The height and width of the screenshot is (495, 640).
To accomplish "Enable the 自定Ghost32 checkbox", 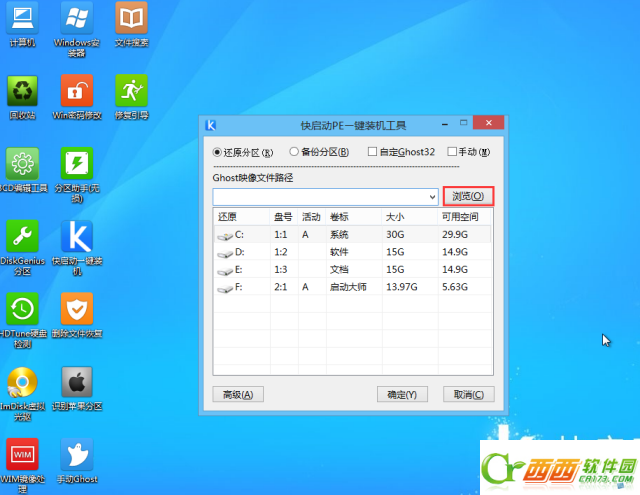I will pos(372,152).
